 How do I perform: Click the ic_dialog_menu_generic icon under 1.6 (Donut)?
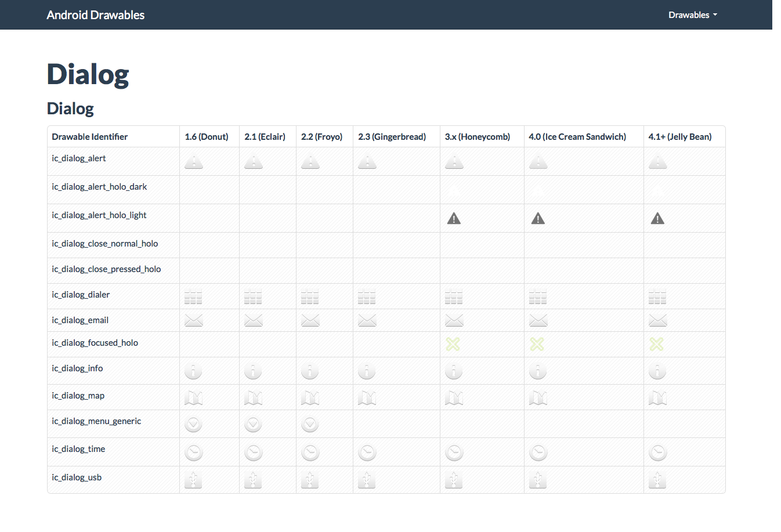pos(193,425)
